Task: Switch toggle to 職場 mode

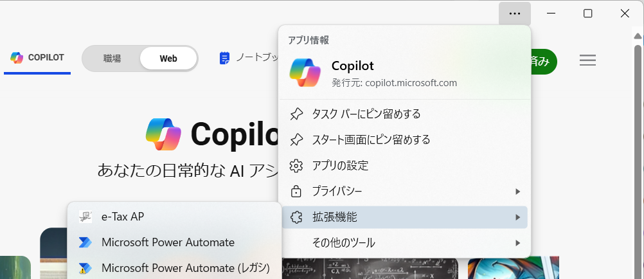Action: [x=112, y=59]
